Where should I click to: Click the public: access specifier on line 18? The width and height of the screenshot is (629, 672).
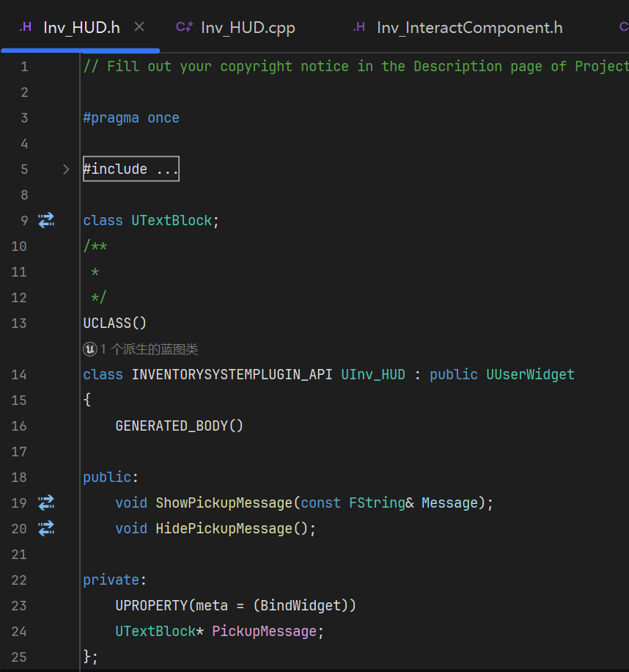(x=111, y=477)
